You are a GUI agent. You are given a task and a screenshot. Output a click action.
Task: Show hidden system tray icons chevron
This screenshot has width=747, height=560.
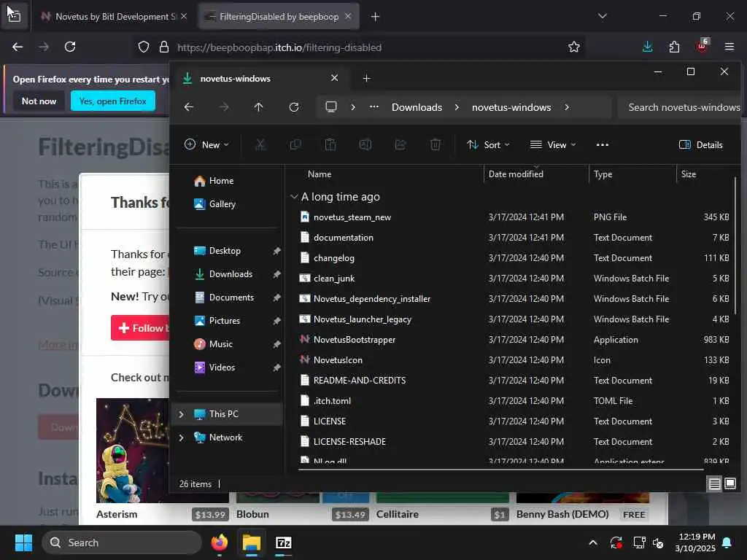(x=593, y=542)
